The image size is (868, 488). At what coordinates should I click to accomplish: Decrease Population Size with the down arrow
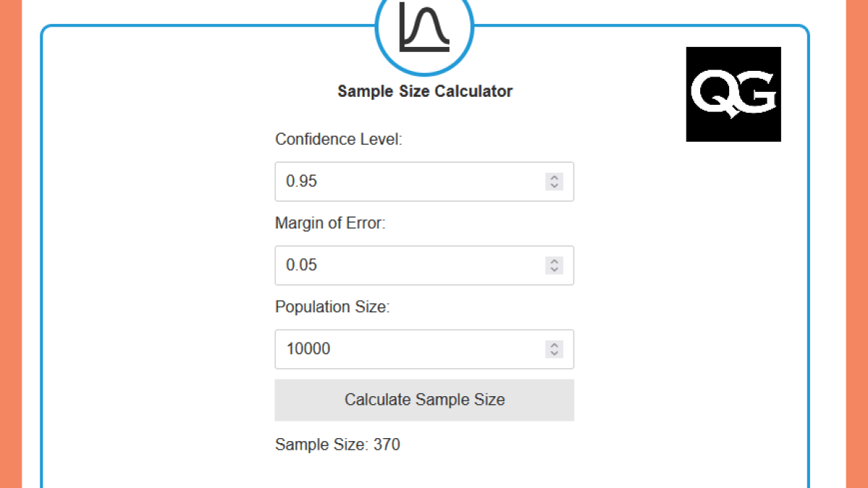click(x=554, y=354)
